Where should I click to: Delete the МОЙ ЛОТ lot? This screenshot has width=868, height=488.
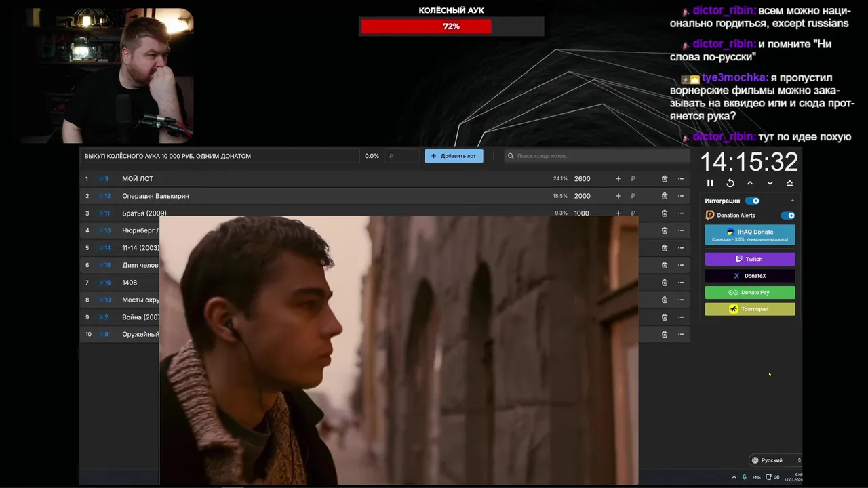[x=665, y=179]
